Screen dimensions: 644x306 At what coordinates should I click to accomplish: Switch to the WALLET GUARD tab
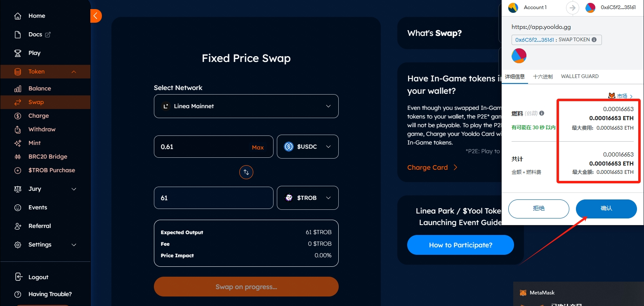coord(580,76)
